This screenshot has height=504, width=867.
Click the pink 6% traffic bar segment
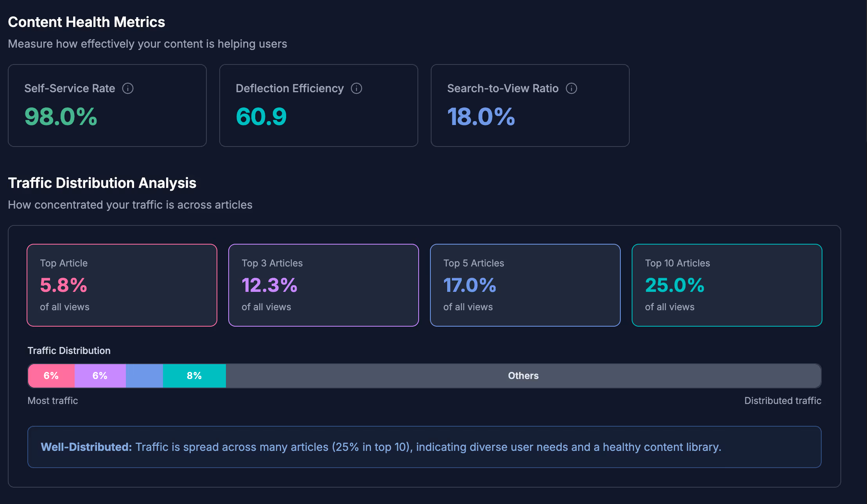[x=51, y=376]
